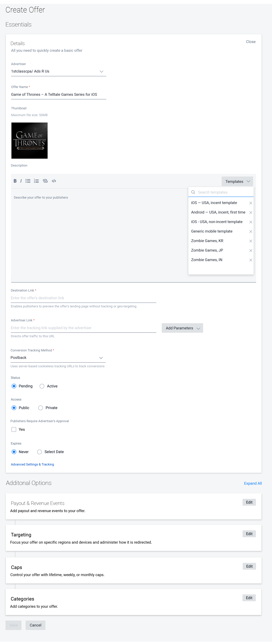Toggle bold formatting in description editor
The height and width of the screenshot is (644, 272).
[x=15, y=181]
